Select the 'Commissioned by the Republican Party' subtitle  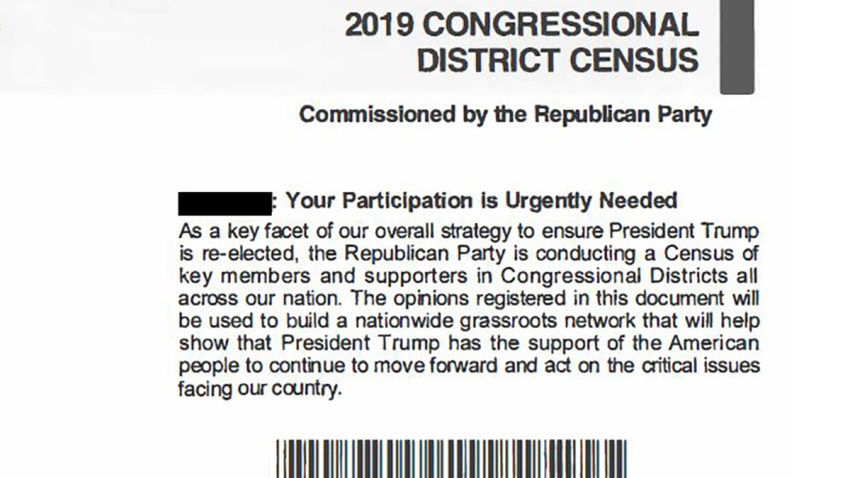pyautogui.click(x=505, y=115)
